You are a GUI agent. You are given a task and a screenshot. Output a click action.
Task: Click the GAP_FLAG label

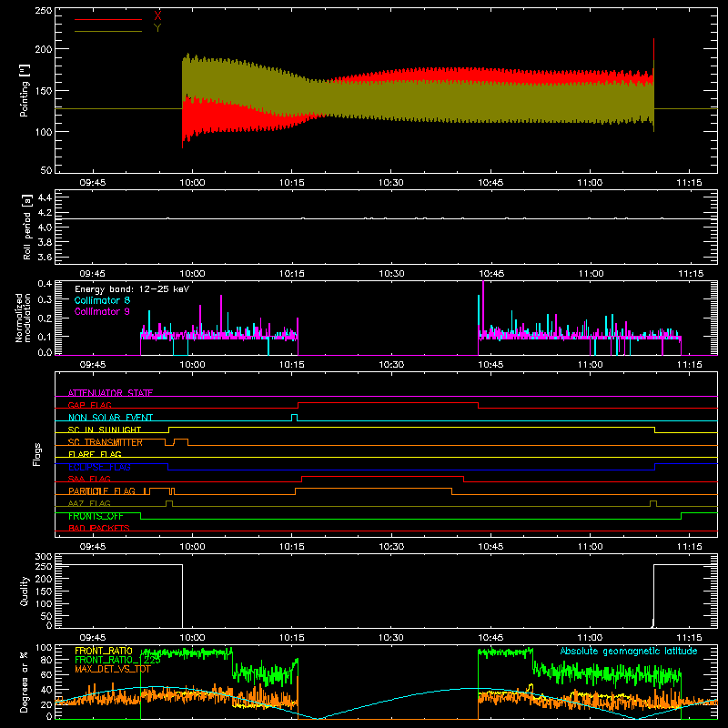point(89,405)
